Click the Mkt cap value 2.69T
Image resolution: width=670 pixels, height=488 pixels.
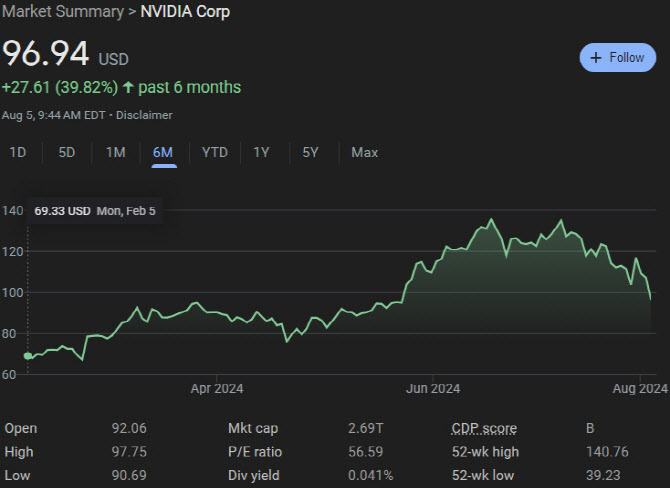click(366, 428)
